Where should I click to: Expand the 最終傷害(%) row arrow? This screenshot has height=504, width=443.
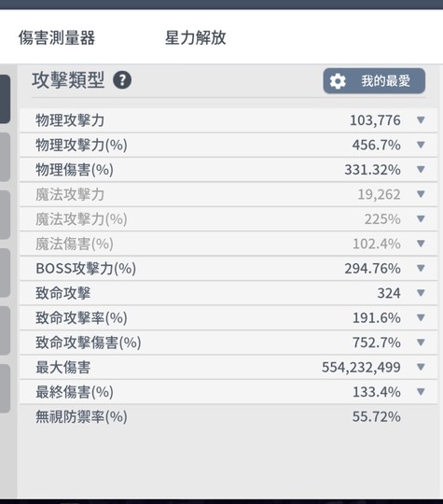[421, 391]
